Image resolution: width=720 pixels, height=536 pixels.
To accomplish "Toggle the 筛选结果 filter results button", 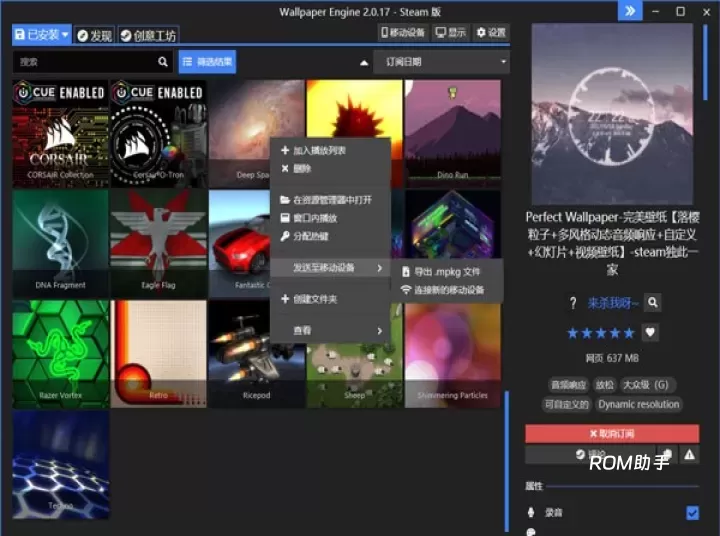I will click(x=207, y=62).
